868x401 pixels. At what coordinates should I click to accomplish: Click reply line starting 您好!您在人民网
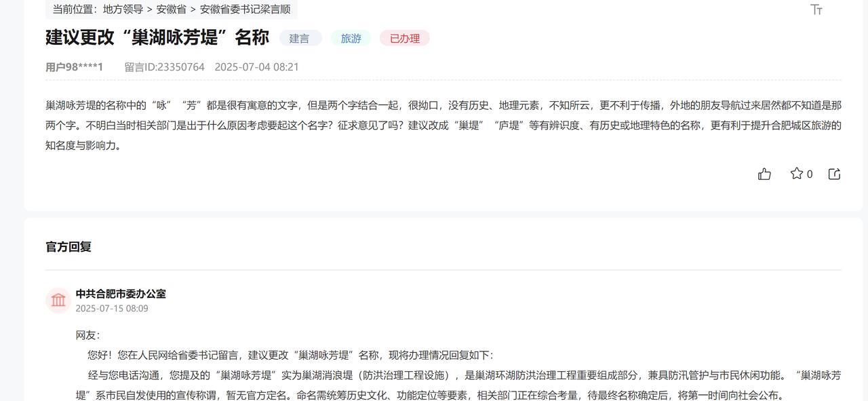click(x=290, y=356)
